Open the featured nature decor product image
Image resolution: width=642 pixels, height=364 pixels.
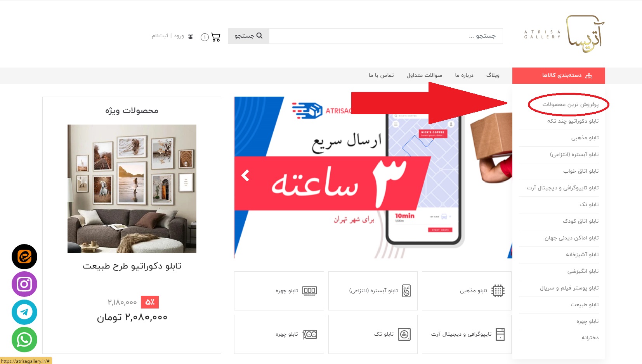132,189
